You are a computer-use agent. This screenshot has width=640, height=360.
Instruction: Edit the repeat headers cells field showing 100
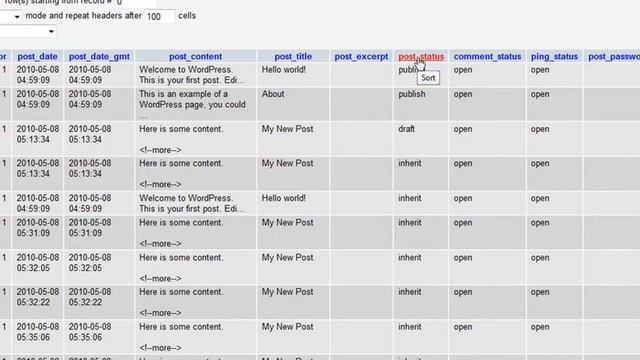pos(159,16)
